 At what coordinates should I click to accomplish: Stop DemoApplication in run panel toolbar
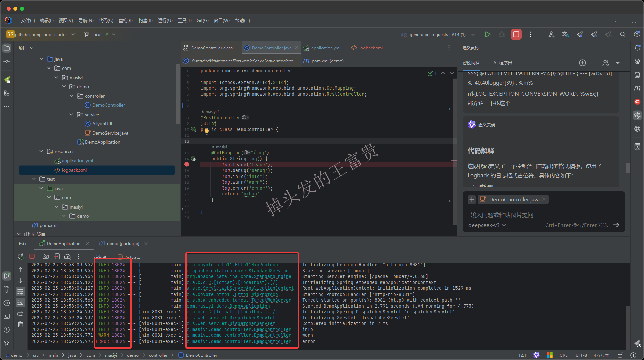(32, 256)
